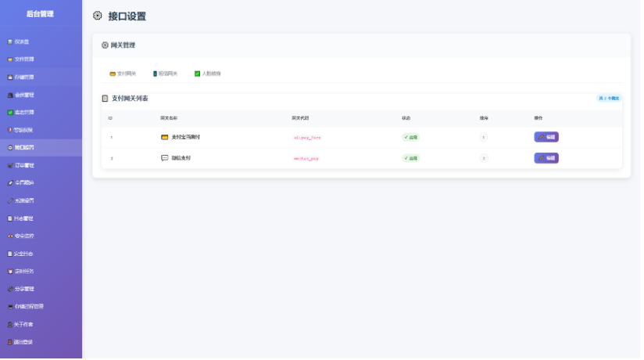Click the 后台管理 sidebar title
Screen dimensions: 644x360
pos(40,14)
